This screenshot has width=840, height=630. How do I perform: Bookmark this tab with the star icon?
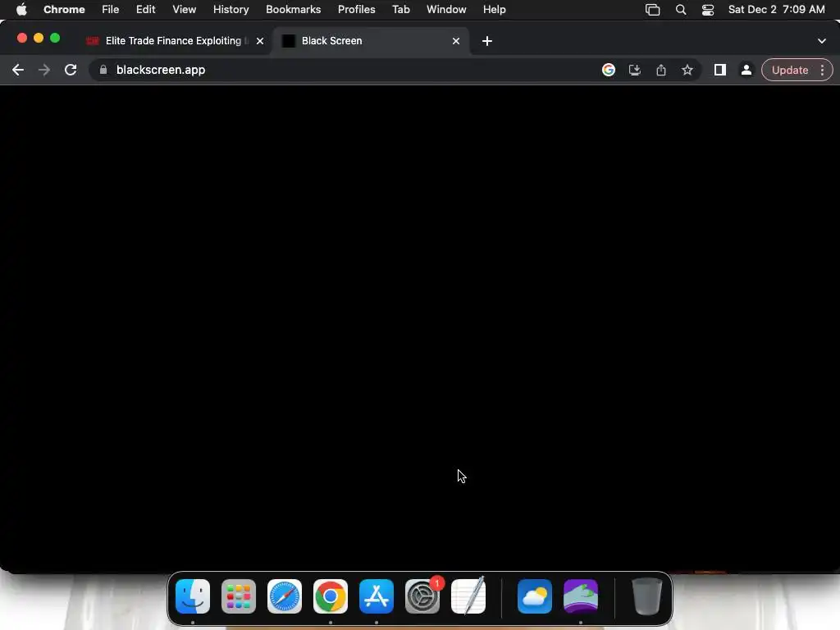687,71
